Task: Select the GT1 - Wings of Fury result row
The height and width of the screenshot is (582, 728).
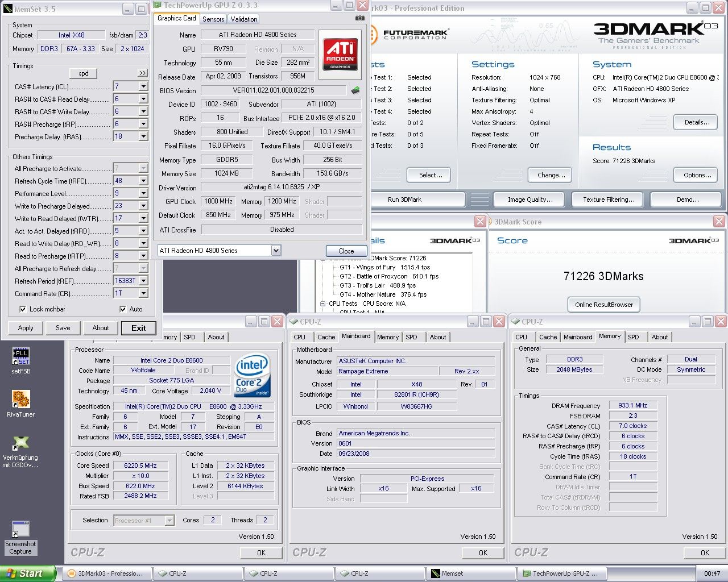Action: tap(384, 267)
